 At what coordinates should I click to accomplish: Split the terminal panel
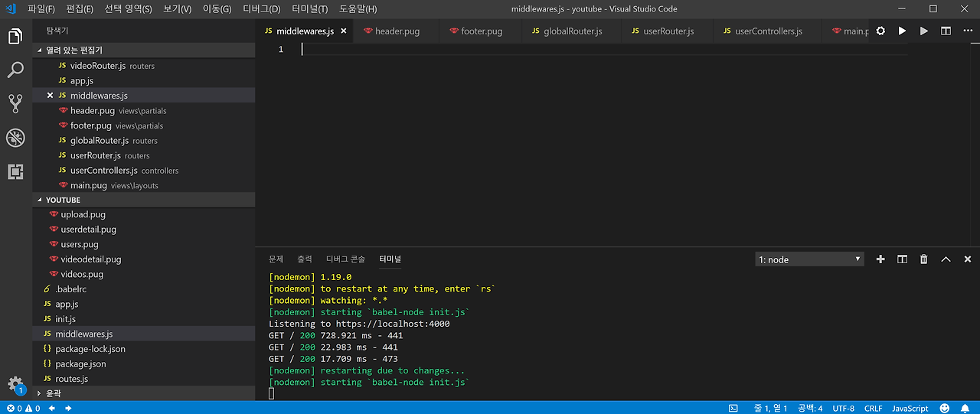point(902,259)
